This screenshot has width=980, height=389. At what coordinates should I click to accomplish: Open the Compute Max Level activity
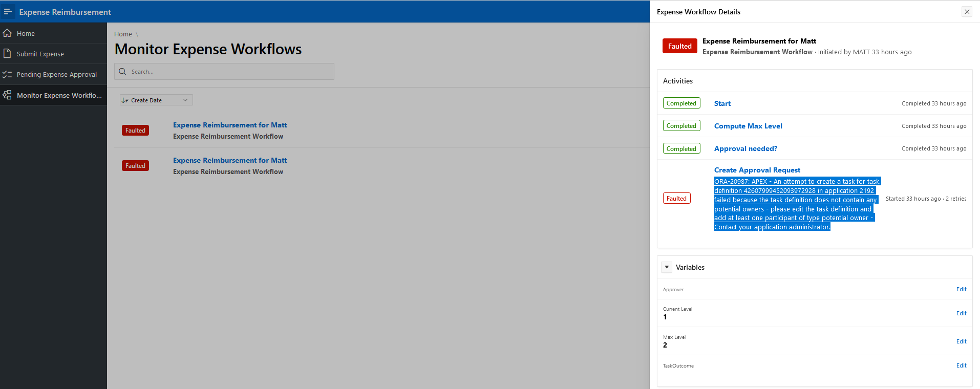(x=748, y=126)
